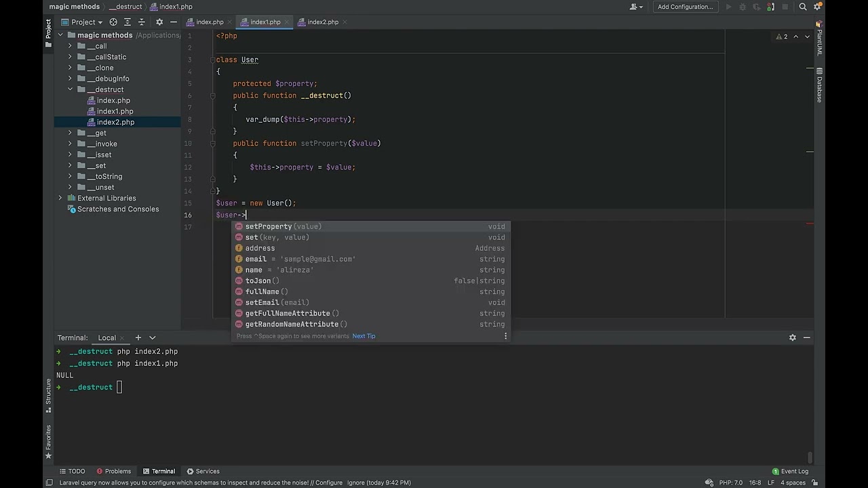Add new terminal session tab
This screenshot has width=868, height=488.
138,338
